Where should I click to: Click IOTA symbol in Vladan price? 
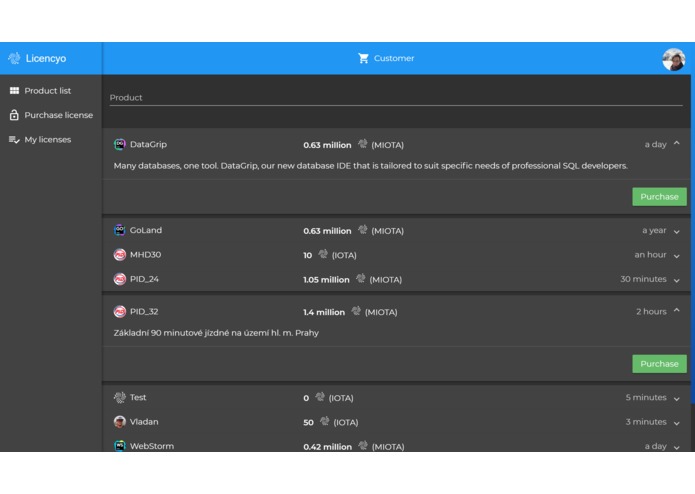324,421
